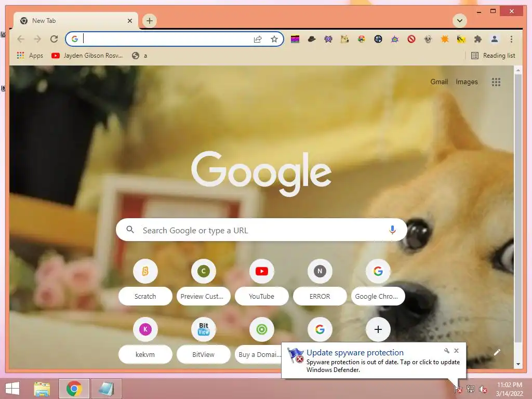Click the page scrollbar up arrow

pos(518,70)
